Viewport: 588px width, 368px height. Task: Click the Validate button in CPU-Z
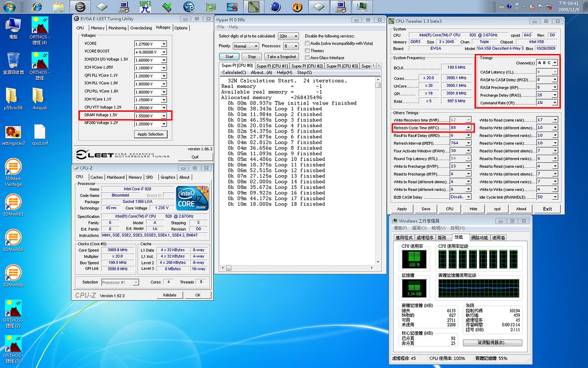tap(170, 295)
